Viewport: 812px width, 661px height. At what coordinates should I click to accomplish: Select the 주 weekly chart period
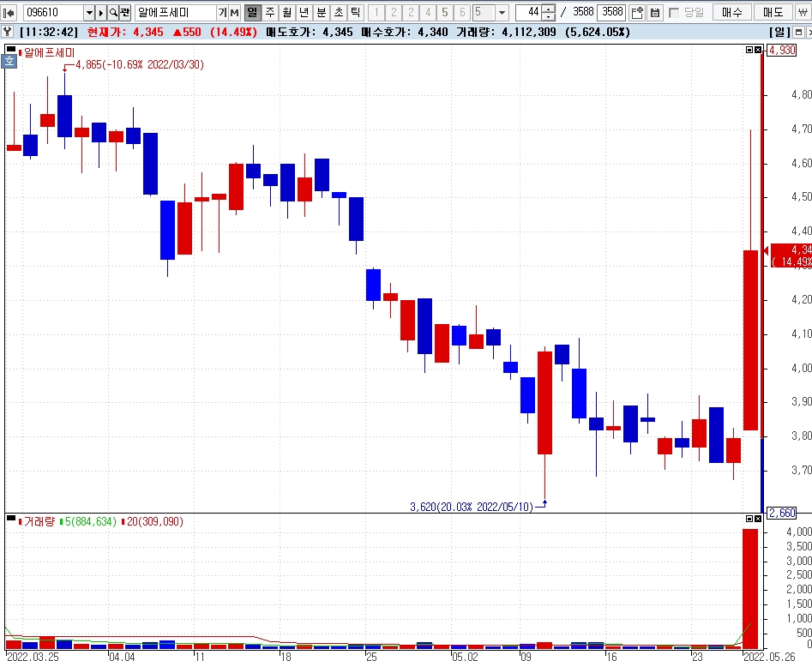(x=270, y=12)
